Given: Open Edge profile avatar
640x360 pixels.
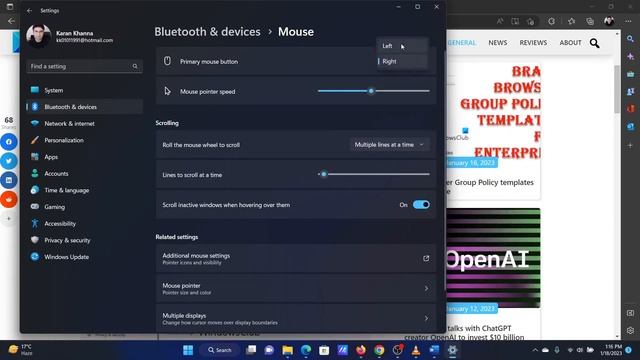Looking at the screenshot, I should (609, 21).
